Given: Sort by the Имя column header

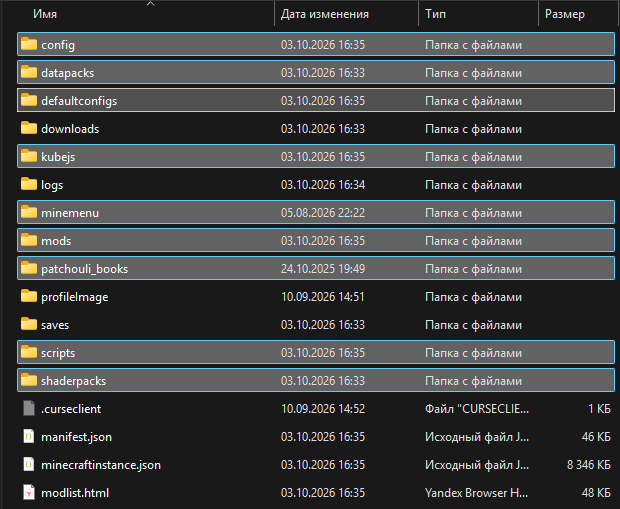Looking at the screenshot, I should [x=45, y=14].
